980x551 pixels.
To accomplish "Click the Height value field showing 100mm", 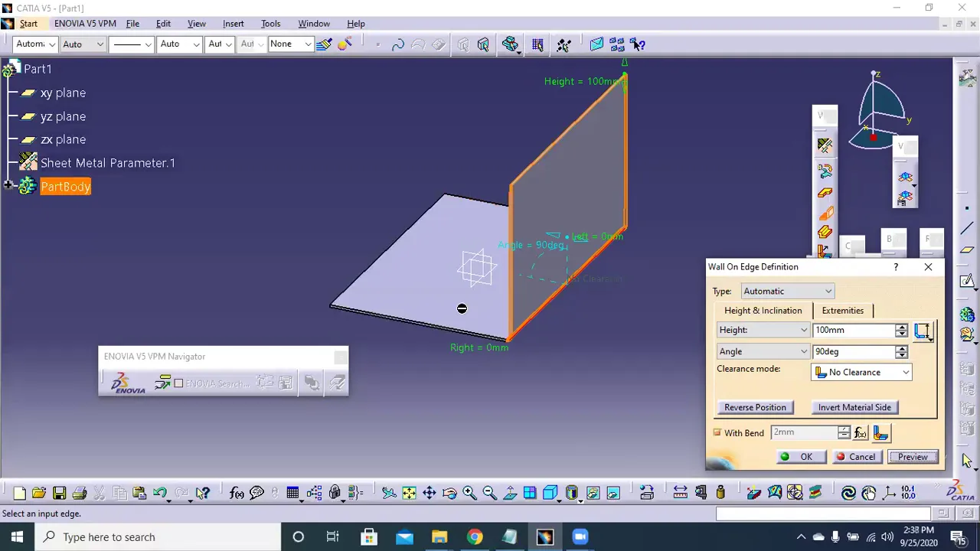I will pyautogui.click(x=854, y=330).
